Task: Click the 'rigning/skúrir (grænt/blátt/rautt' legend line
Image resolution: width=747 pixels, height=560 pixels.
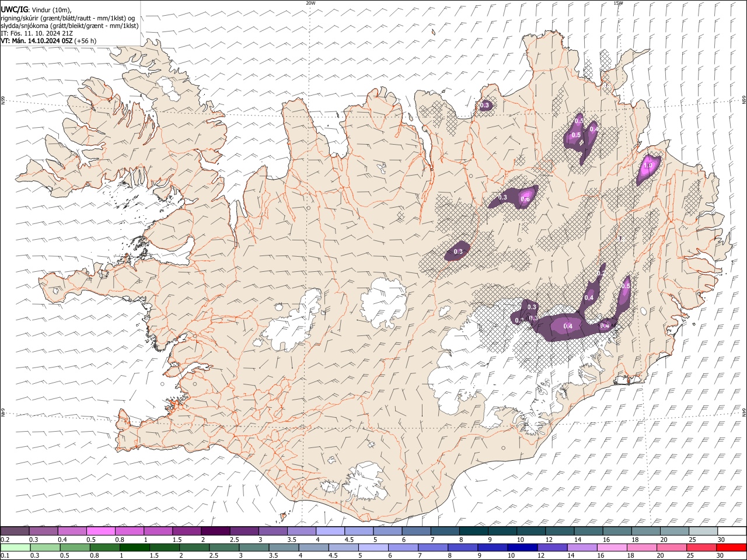Action: [x=68, y=18]
